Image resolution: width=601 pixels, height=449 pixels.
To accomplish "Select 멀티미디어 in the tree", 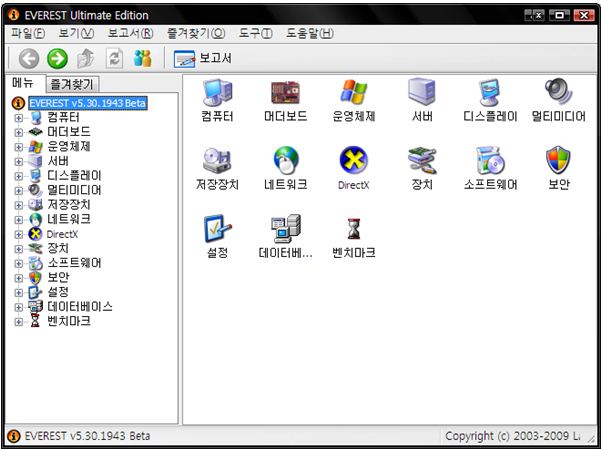I will (74, 190).
